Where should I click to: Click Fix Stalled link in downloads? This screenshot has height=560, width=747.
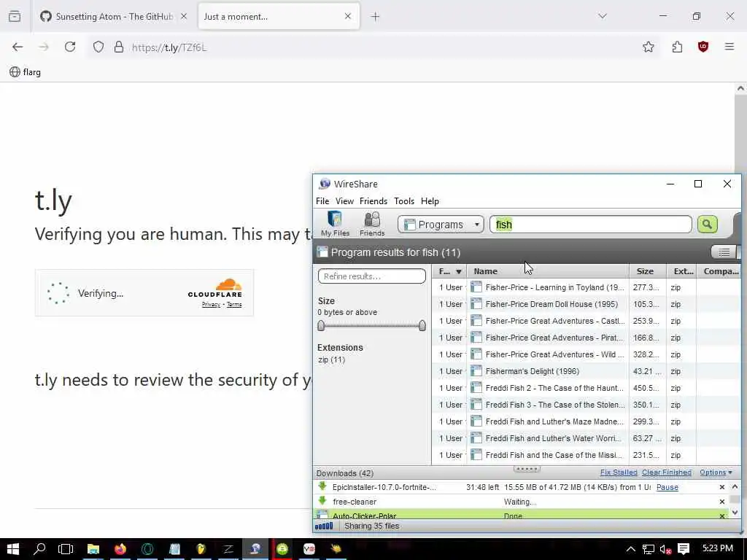[x=619, y=472]
